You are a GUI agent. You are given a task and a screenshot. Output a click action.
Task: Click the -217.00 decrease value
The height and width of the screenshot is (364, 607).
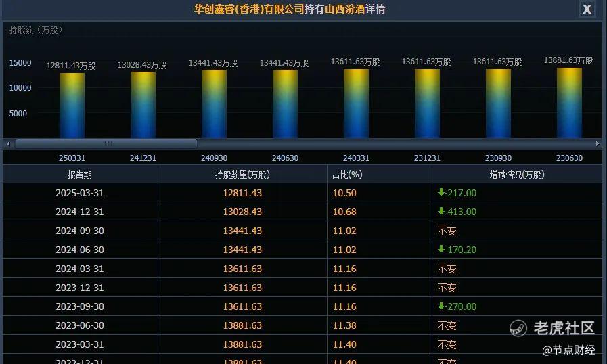(457, 193)
